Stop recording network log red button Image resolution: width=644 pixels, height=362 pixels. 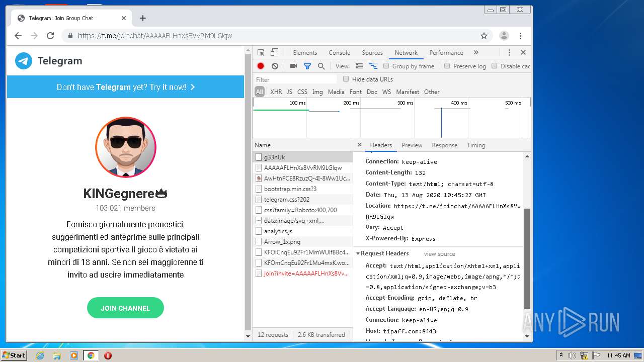[261, 66]
